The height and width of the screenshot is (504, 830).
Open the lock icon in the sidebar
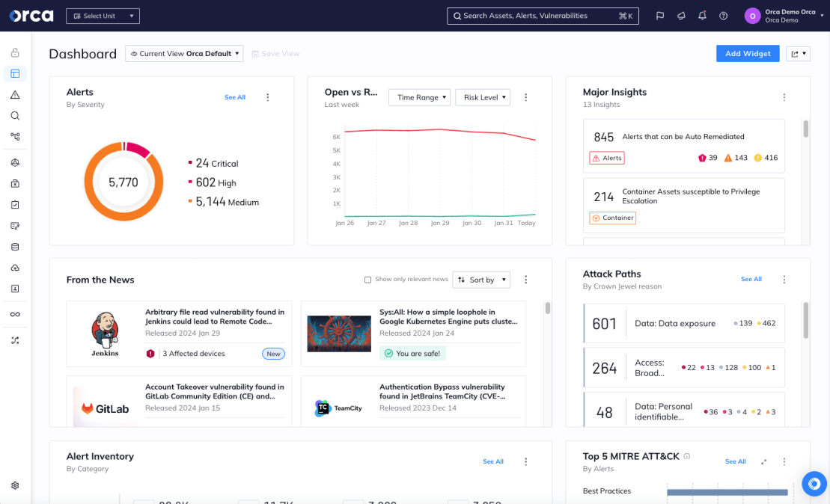[x=15, y=52]
